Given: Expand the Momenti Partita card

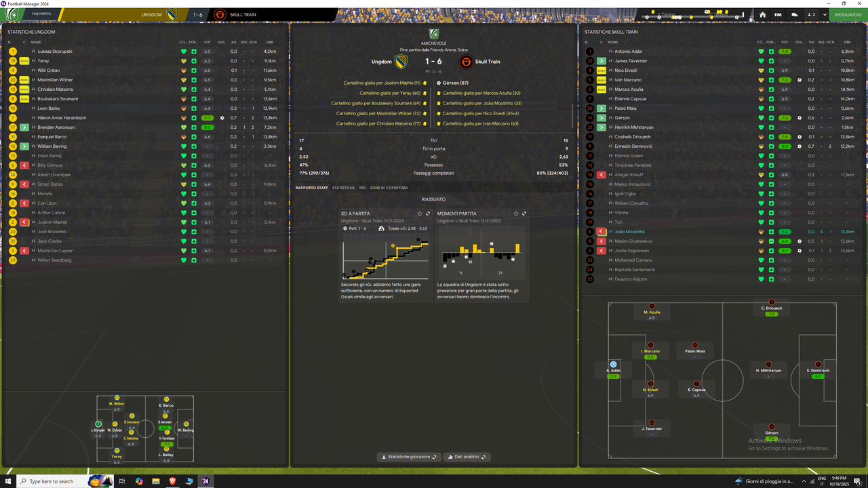Looking at the screenshot, I should (x=524, y=213).
